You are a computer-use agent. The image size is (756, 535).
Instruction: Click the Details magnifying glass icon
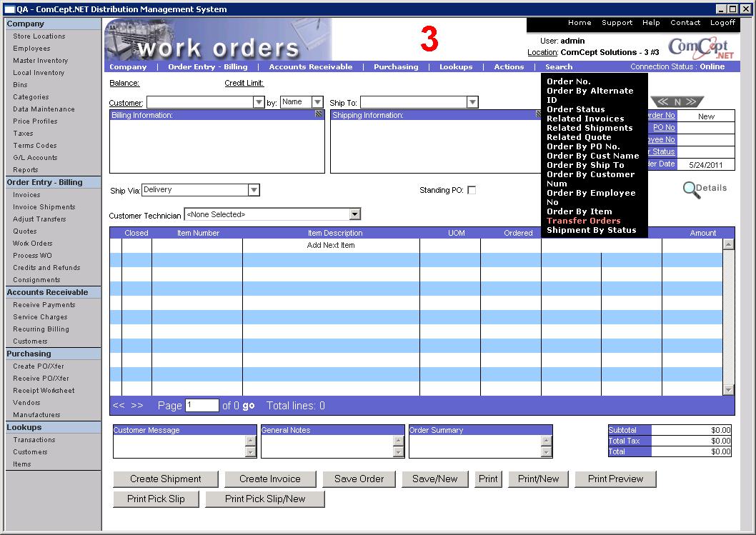[x=691, y=190]
